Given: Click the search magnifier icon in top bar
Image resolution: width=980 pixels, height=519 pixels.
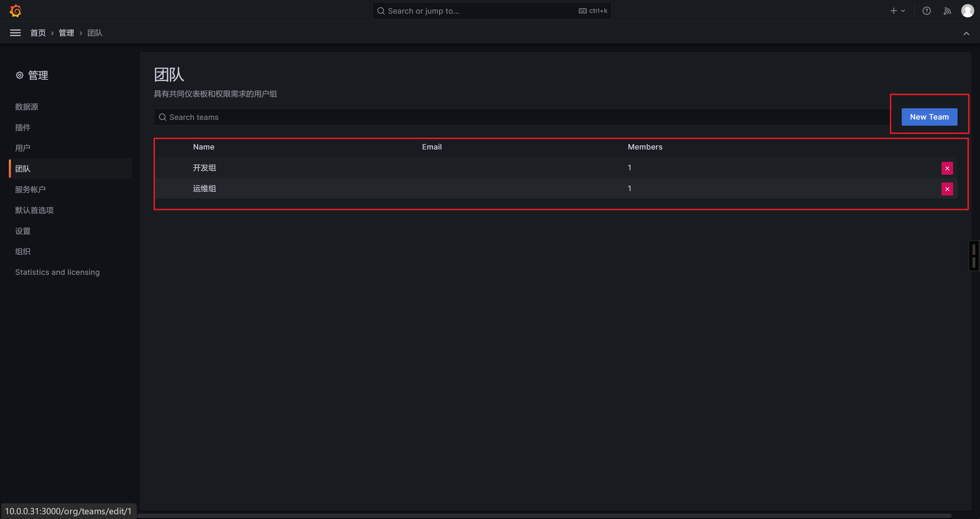Looking at the screenshot, I should pyautogui.click(x=380, y=11).
